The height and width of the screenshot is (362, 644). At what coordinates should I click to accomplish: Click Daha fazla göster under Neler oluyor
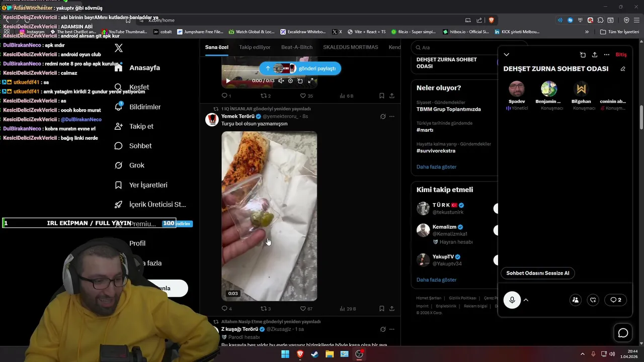click(x=436, y=167)
